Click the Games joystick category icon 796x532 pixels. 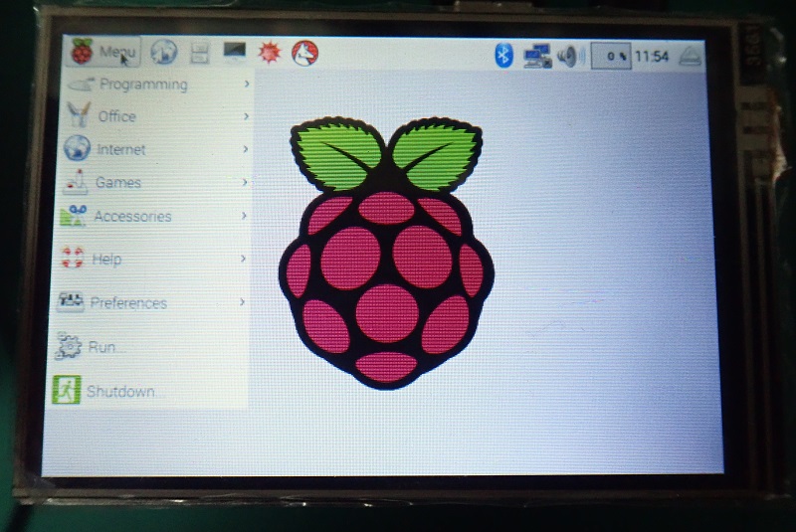pyautogui.click(x=76, y=182)
